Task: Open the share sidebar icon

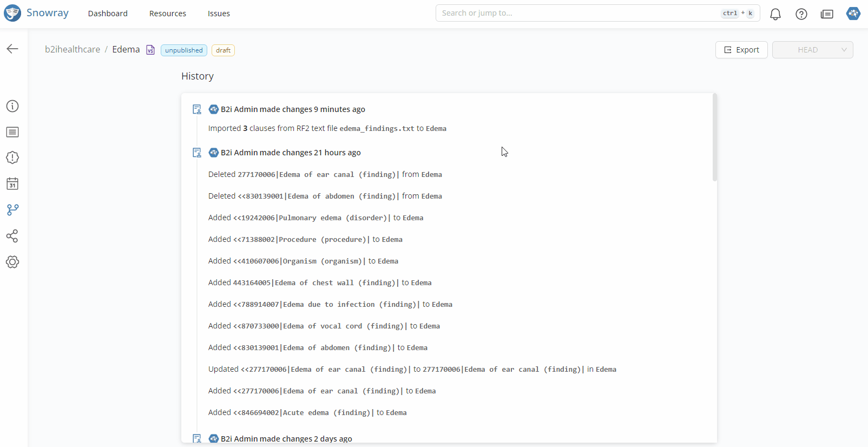Action: tap(12, 236)
